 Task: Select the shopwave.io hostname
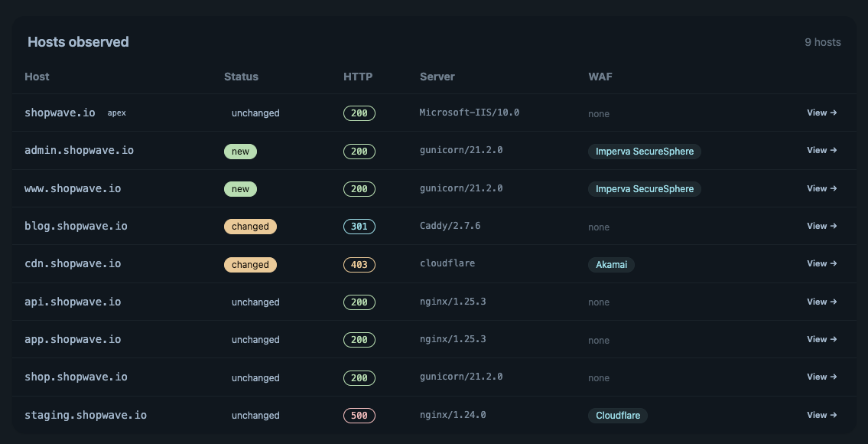pos(60,113)
